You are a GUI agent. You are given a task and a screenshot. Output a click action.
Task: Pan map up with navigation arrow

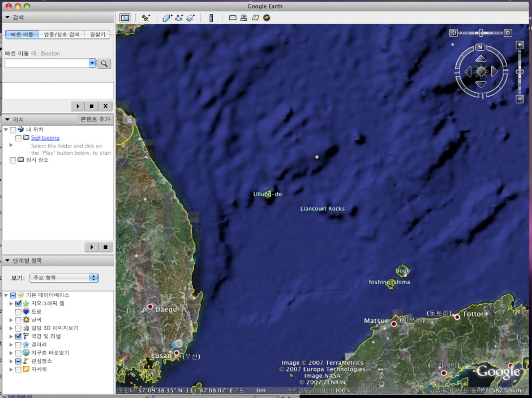480,59
